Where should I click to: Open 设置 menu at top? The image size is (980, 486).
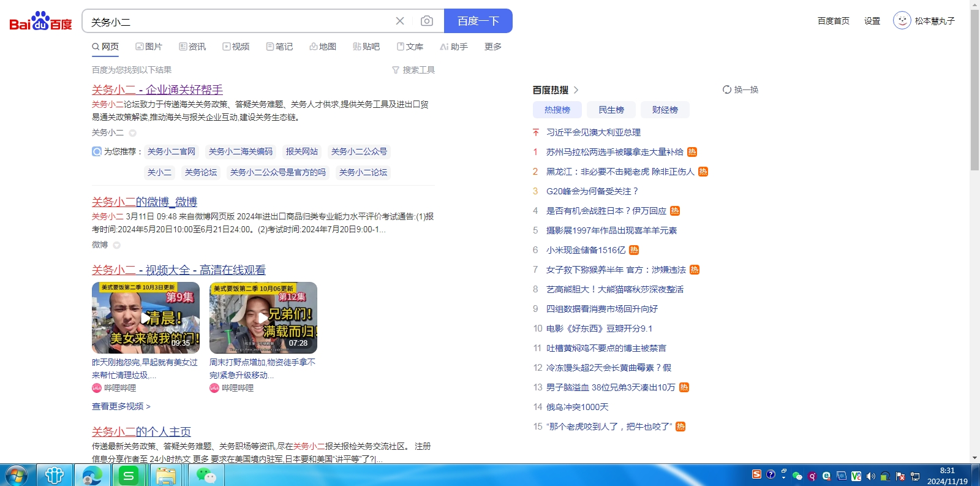click(x=872, y=21)
